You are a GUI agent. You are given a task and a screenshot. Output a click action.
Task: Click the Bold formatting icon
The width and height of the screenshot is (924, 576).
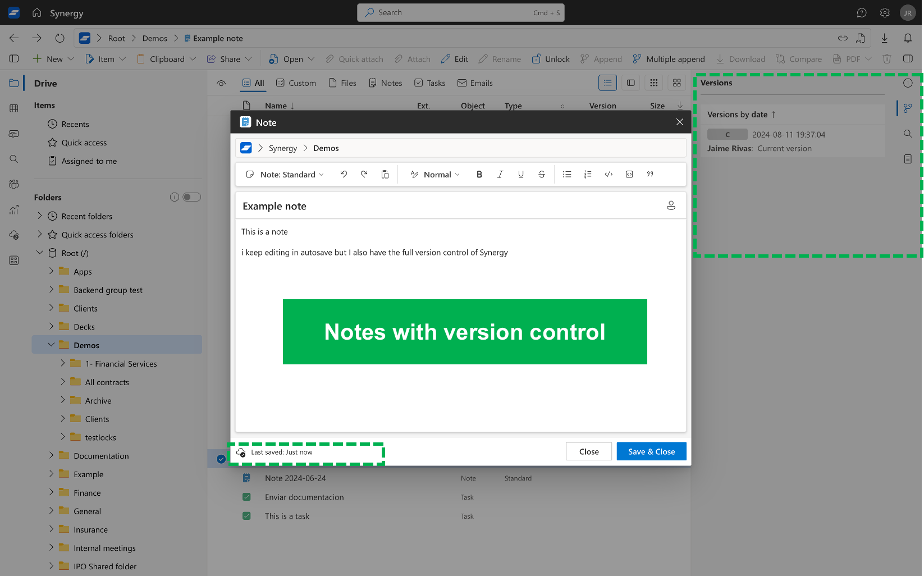[x=479, y=175]
